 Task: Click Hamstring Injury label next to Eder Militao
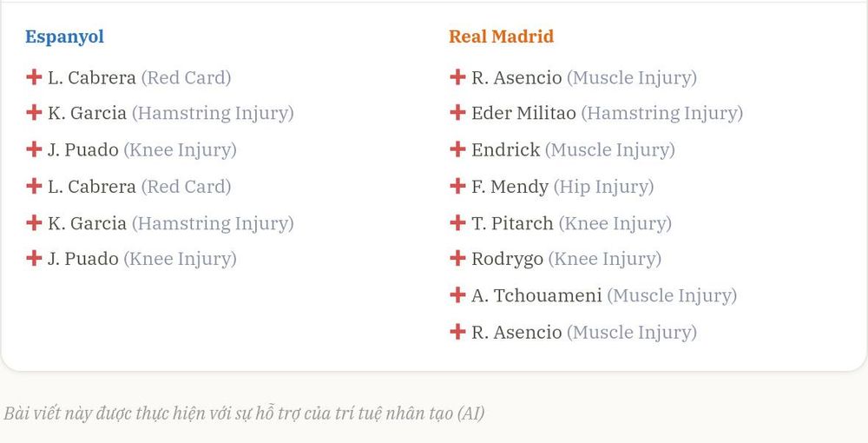coord(662,114)
